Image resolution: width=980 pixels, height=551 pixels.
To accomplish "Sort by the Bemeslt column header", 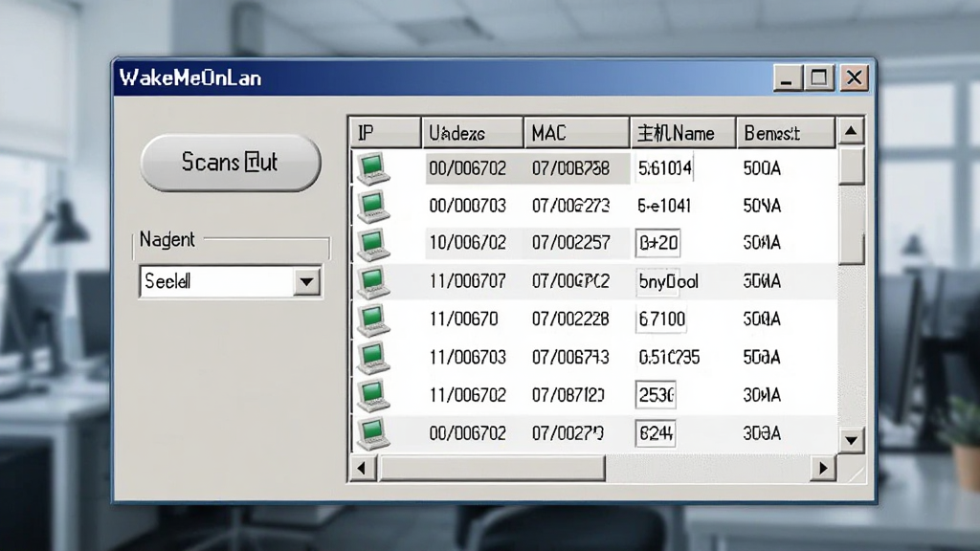I will click(786, 132).
